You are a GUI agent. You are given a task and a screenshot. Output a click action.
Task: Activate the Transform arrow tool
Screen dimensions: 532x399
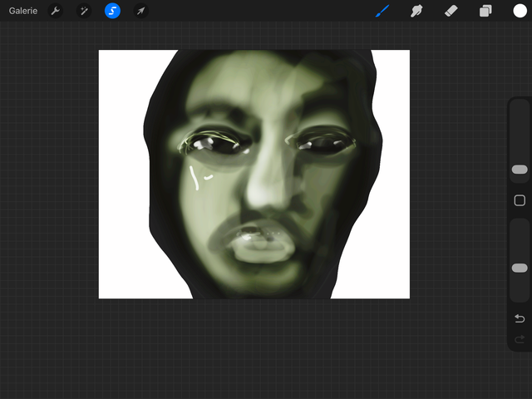coord(140,11)
